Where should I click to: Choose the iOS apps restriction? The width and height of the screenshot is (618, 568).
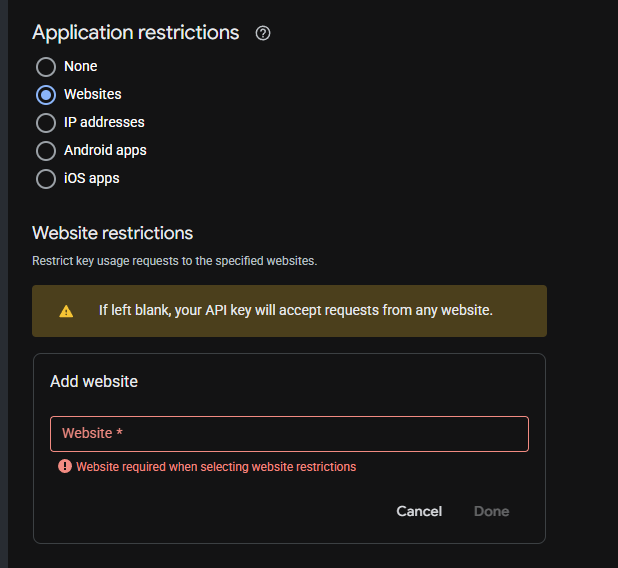[x=46, y=179]
